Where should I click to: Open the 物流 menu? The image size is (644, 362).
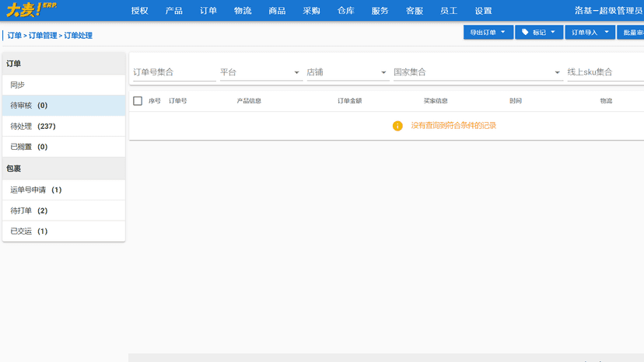pos(243,11)
